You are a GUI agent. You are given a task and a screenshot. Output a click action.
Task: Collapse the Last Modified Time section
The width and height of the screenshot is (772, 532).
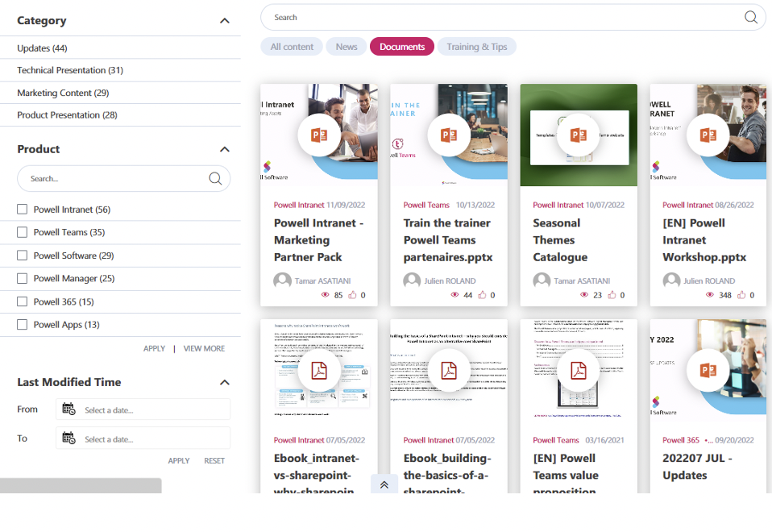point(225,381)
